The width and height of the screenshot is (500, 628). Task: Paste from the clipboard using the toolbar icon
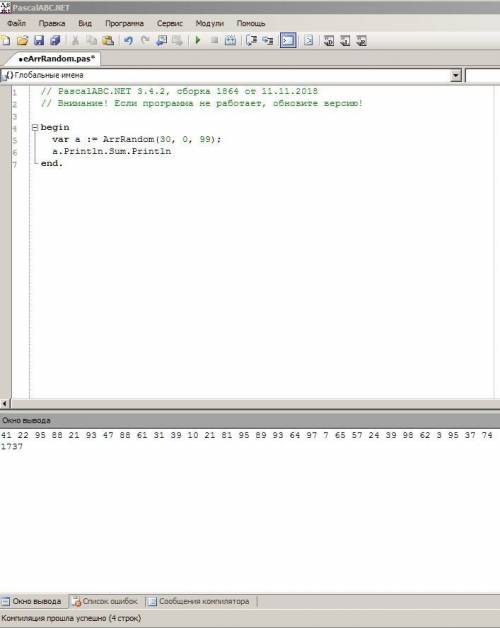click(108, 40)
